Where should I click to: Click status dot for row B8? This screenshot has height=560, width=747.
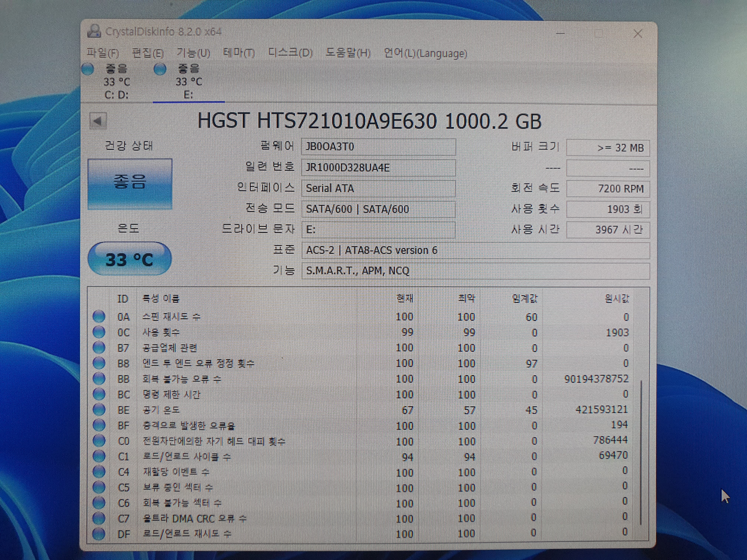(x=99, y=363)
